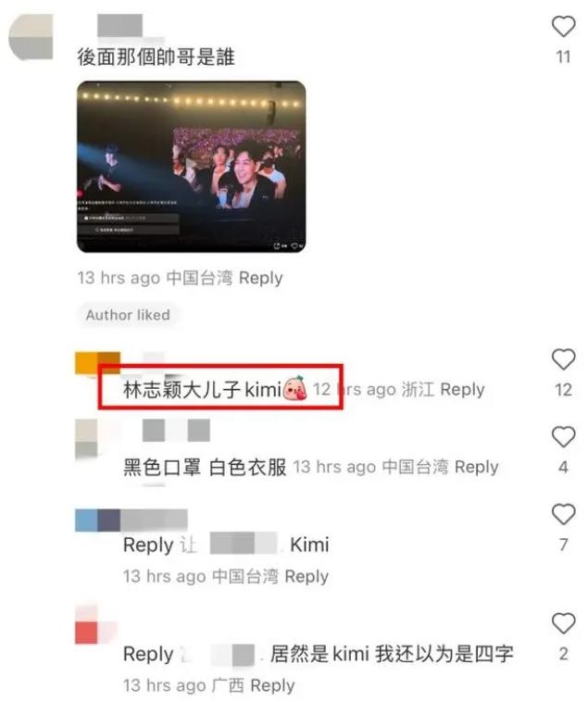Reply to the Kimi comment posted 13 hrs ago
This screenshot has width=588, height=702.
click(x=307, y=576)
